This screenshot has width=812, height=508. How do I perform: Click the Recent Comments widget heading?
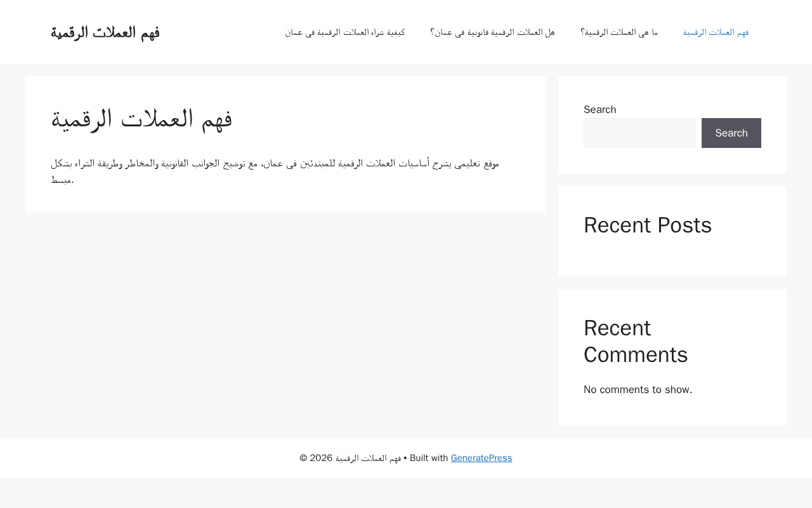coord(636,341)
